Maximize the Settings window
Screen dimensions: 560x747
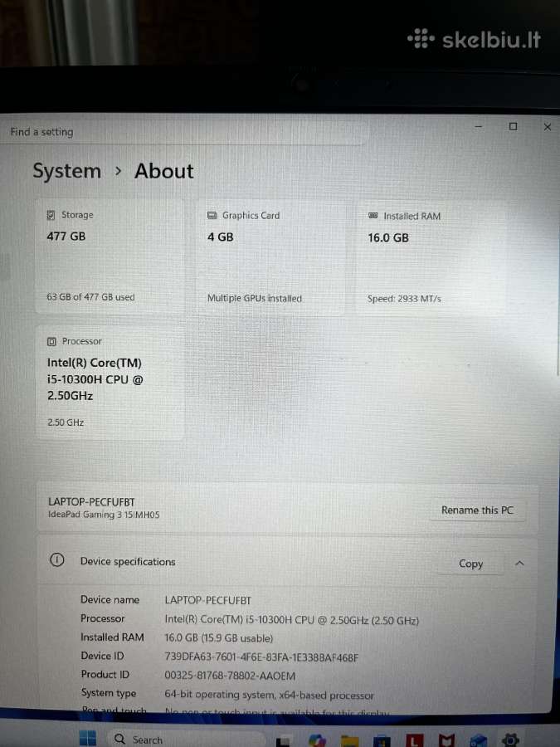click(x=513, y=126)
